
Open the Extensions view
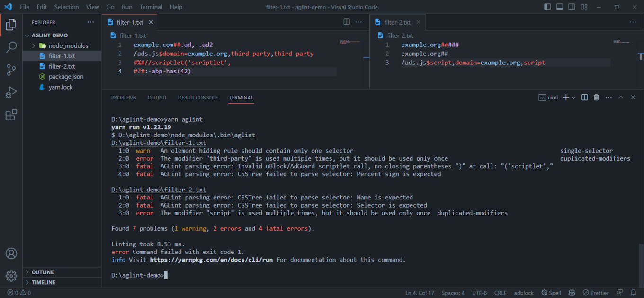(11, 115)
